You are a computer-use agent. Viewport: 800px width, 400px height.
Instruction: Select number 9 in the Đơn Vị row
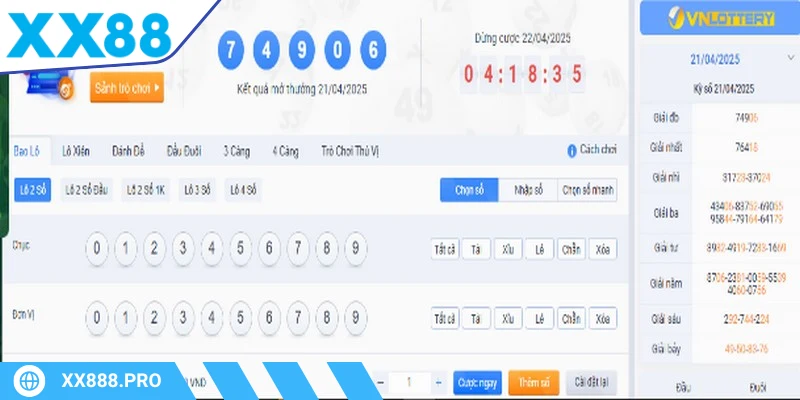click(x=355, y=318)
